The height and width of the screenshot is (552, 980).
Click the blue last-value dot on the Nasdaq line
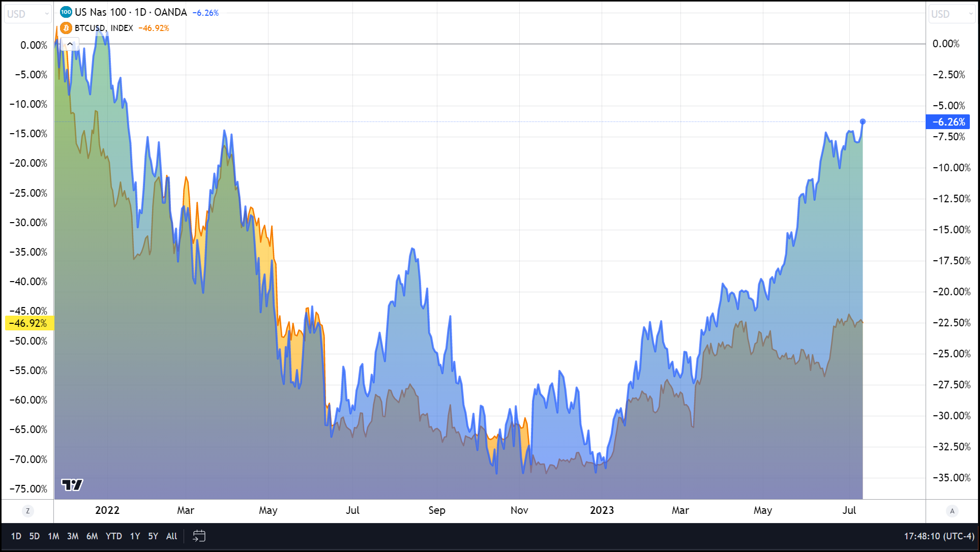pos(863,121)
